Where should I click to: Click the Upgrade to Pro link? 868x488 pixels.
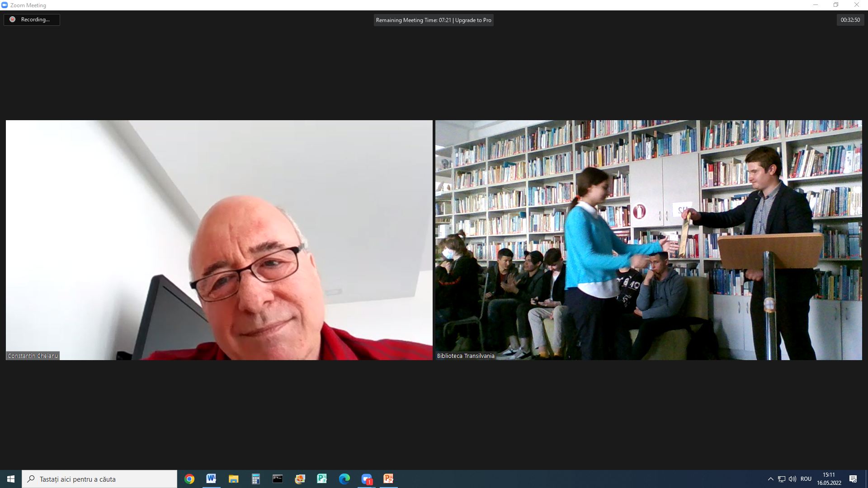[473, 20]
